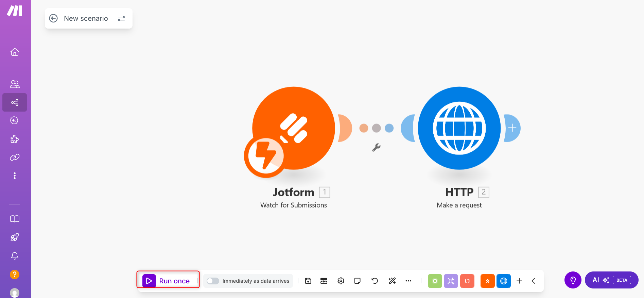Open the Connections chain-link icon

(15, 157)
